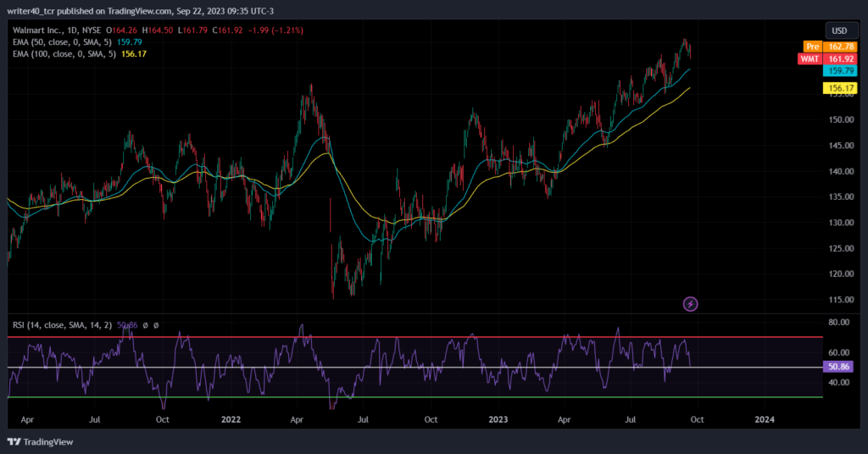868x454 pixels.
Task: Click the 40.00 RSI axis label
Action: pyautogui.click(x=838, y=382)
